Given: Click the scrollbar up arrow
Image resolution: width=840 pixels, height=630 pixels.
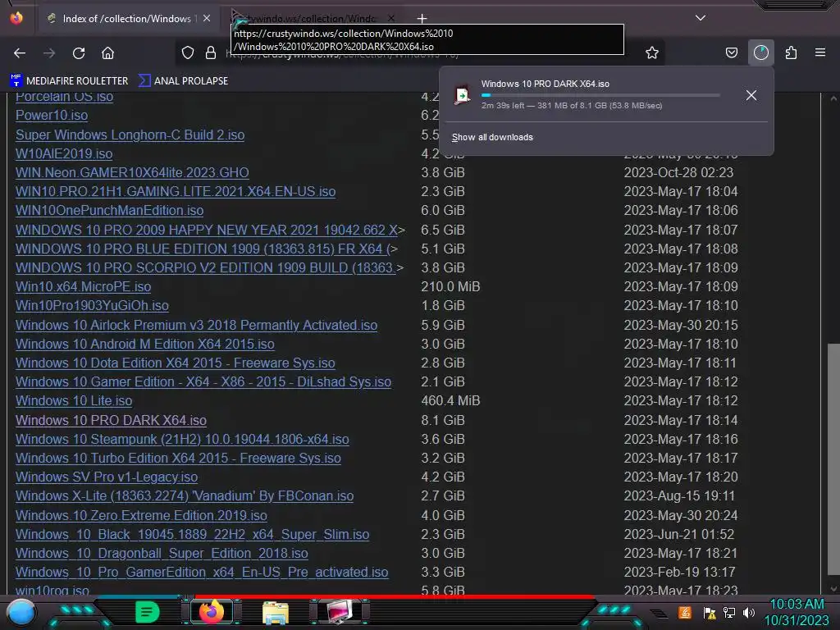Looking at the screenshot, I should [833, 98].
